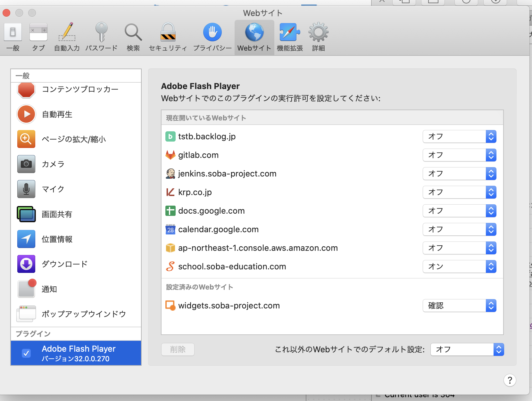Select the Webサイト globe toolbar tab
The image size is (532, 401).
coord(254,37)
